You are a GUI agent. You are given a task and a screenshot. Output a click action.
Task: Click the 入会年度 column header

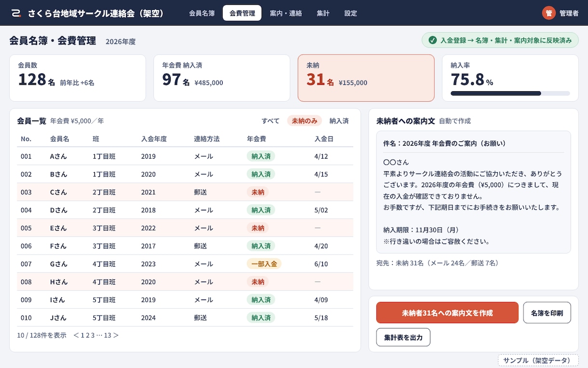(154, 139)
